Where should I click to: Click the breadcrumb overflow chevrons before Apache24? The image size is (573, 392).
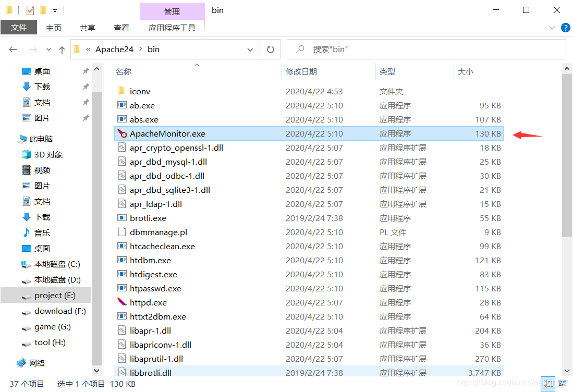(88, 49)
